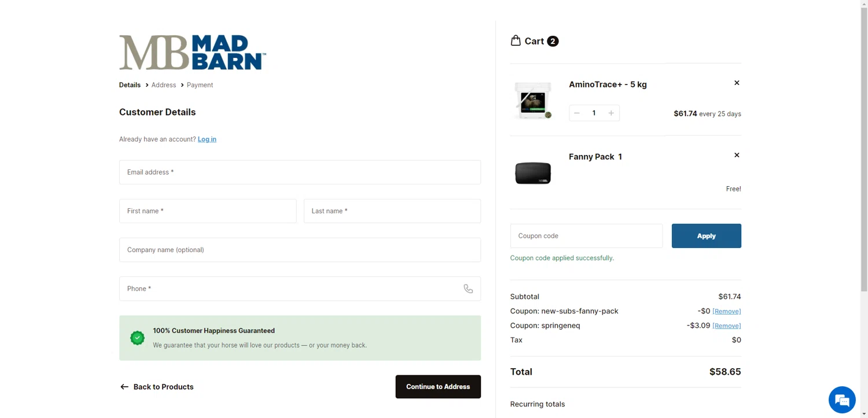Focus the Last name field
The image size is (868, 418).
392,211
